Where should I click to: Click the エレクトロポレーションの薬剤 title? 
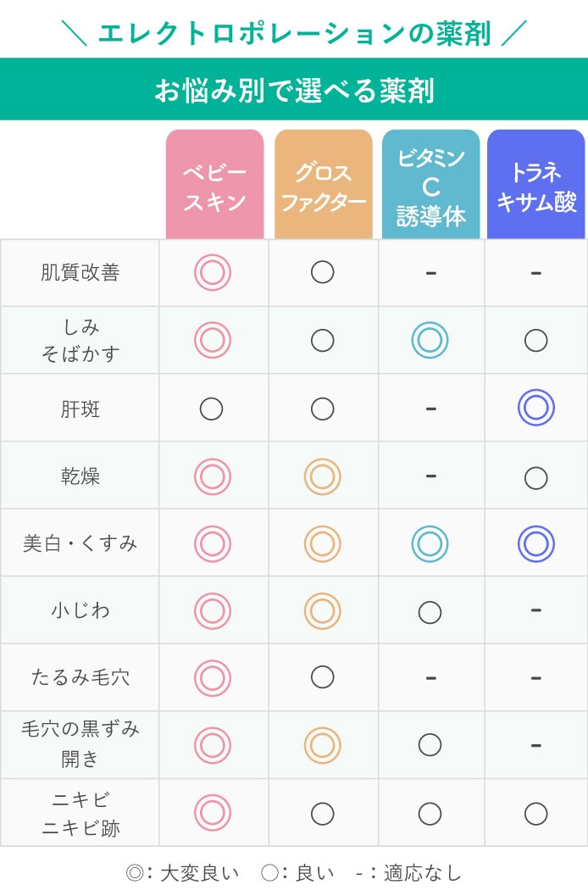[294, 33]
